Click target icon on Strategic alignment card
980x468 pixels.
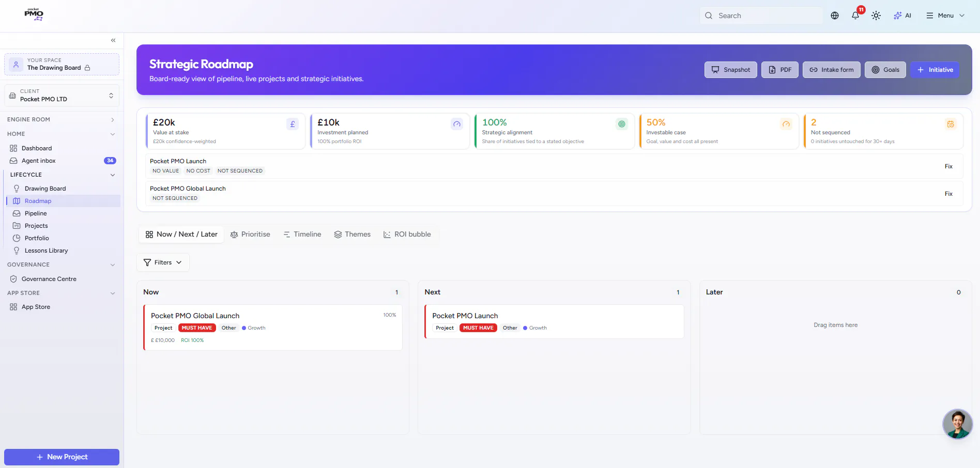pos(622,124)
